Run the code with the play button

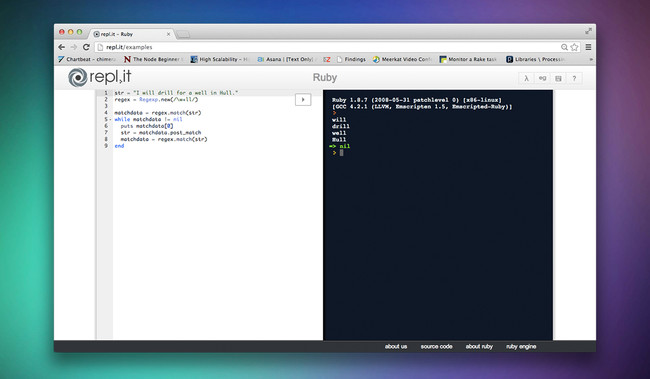(303, 100)
